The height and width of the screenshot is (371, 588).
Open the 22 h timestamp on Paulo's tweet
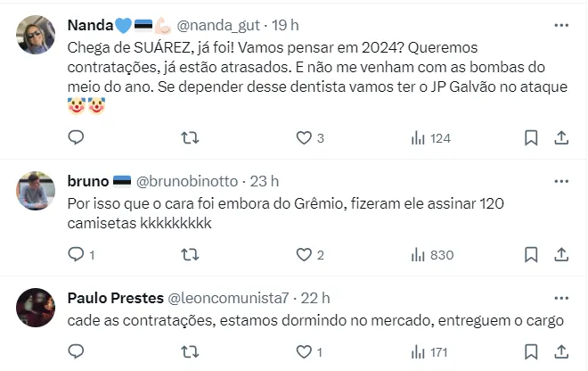click(316, 297)
